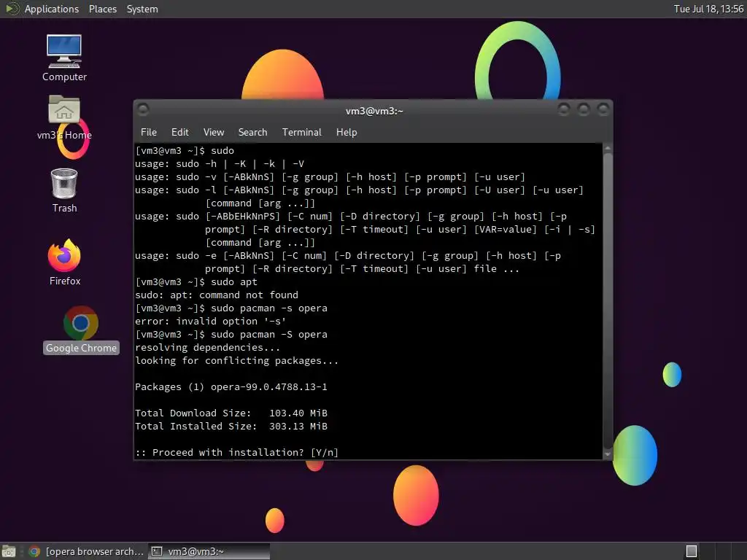
Task: Close the terminal window
Action: point(603,110)
